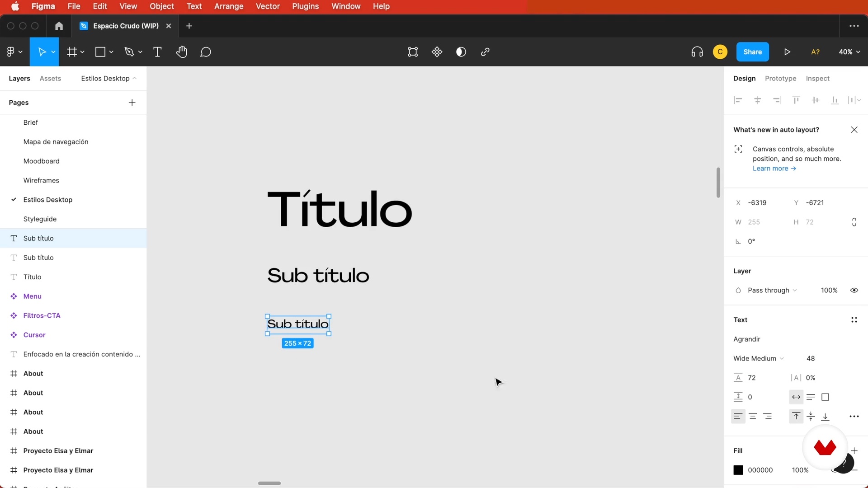Expand Frame tool options arrow
Screen dimensions: 868x488
tap(82, 52)
